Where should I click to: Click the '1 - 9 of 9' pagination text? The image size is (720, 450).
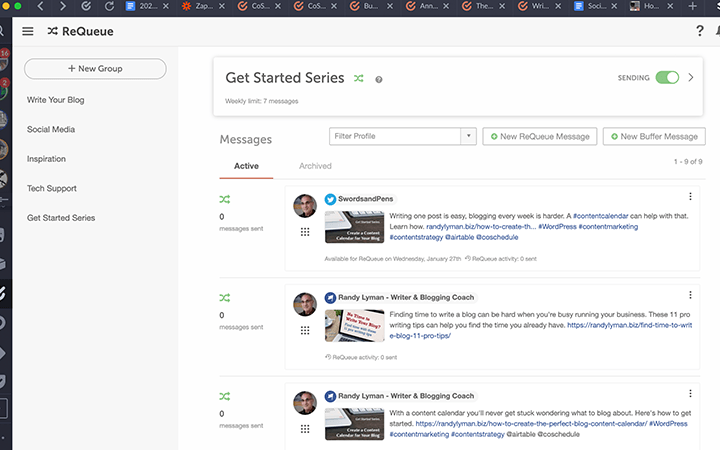pos(688,162)
